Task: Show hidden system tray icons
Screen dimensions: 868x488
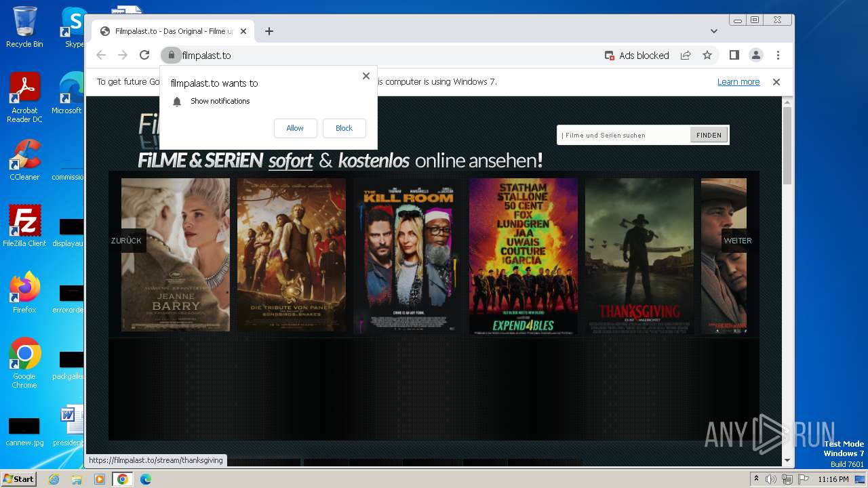Action: (x=757, y=479)
